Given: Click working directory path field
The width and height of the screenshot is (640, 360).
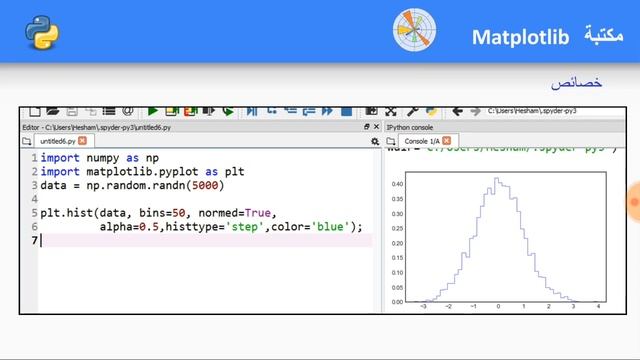Looking at the screenshot, I should pyautogui.click(x=555, y=111).
